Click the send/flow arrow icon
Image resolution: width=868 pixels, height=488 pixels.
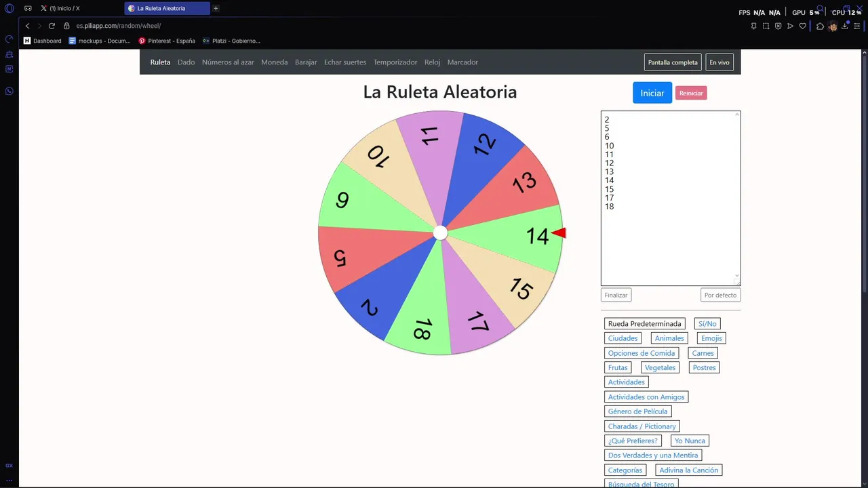point(790,26)
